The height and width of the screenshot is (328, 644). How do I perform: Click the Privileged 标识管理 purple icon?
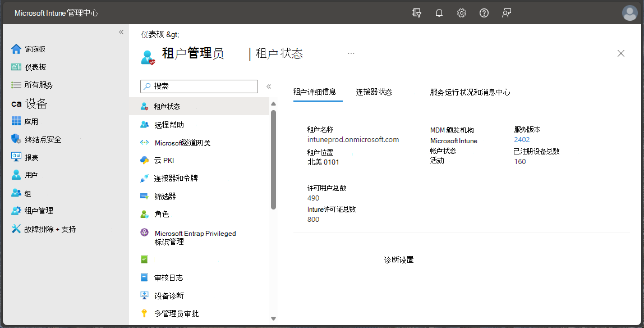(x=144, y=233)
